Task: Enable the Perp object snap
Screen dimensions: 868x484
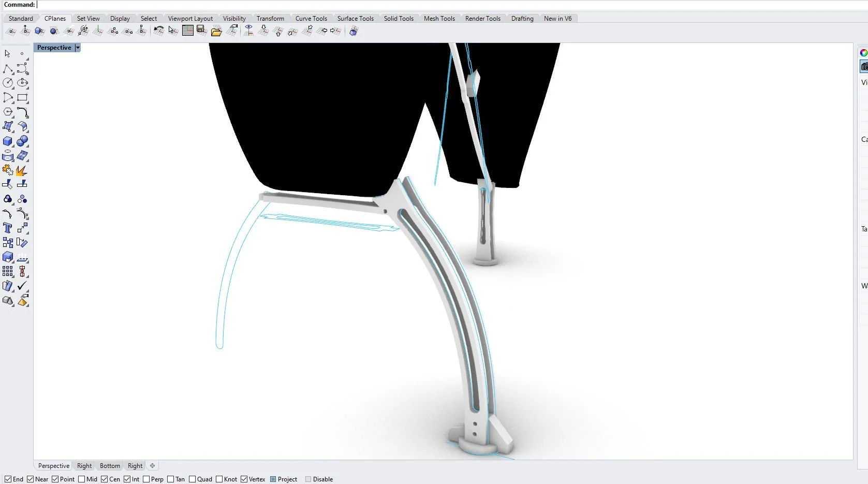Action: (x=153, y=479)
